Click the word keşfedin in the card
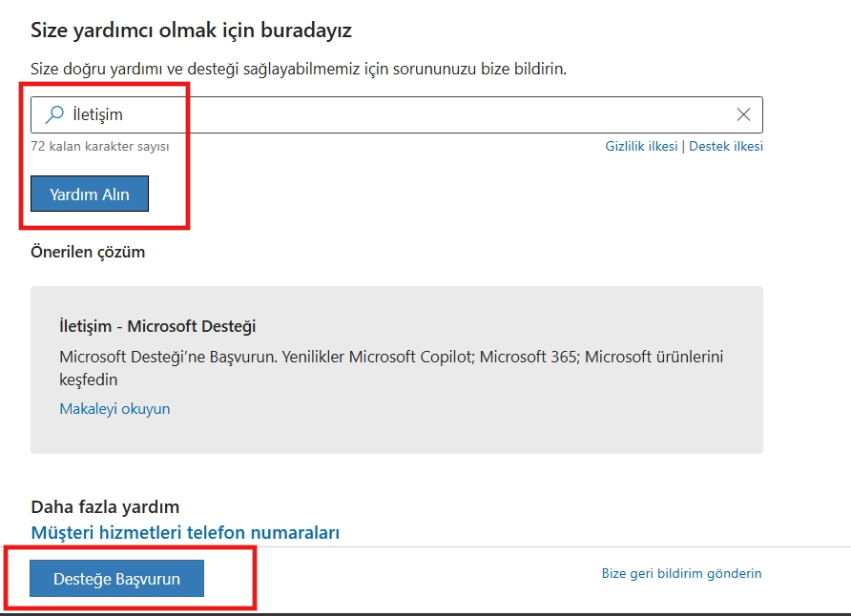This screenshot has width=851, height=616. 88,380
